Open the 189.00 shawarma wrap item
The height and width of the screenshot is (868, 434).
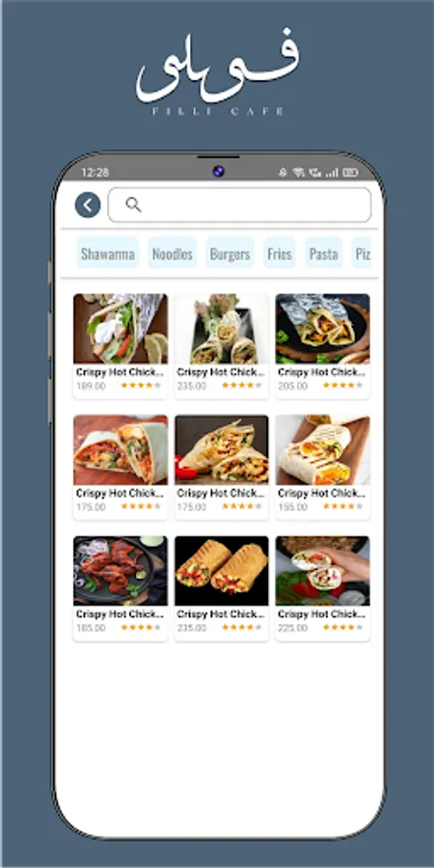click(121, 346)
